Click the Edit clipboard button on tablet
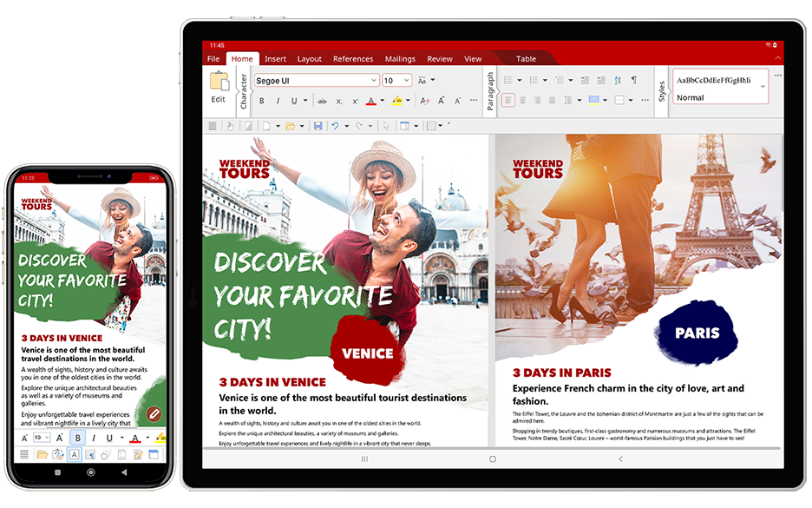This screenshot has width=812, height=508. point(219,87)
